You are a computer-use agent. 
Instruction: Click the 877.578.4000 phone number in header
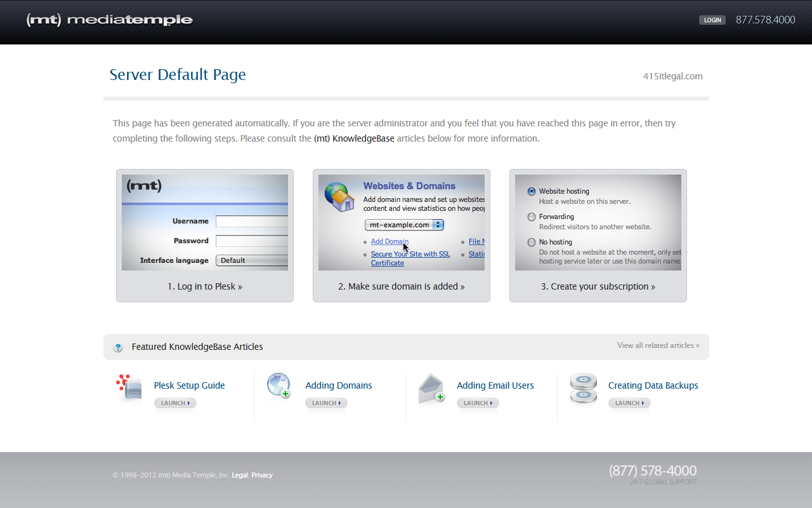click(x=765, y=20)
